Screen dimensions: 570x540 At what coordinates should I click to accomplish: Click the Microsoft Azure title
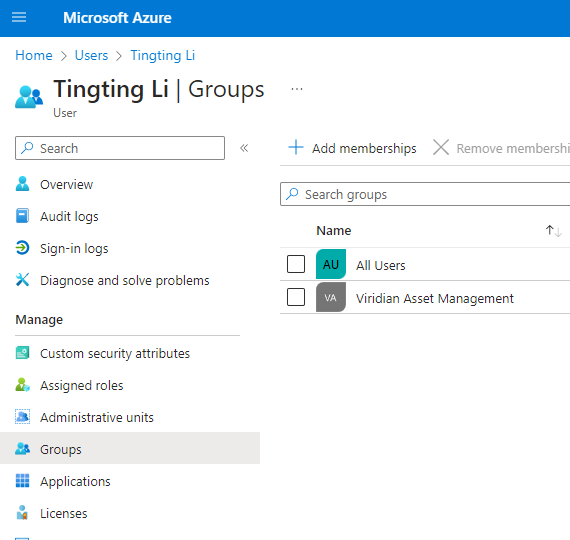point(117,17)
